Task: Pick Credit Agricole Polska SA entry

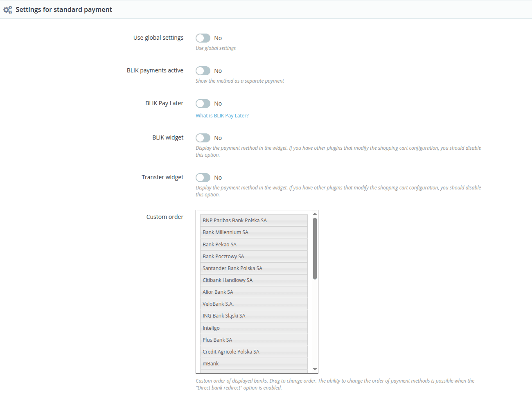Action: [254, 352]
